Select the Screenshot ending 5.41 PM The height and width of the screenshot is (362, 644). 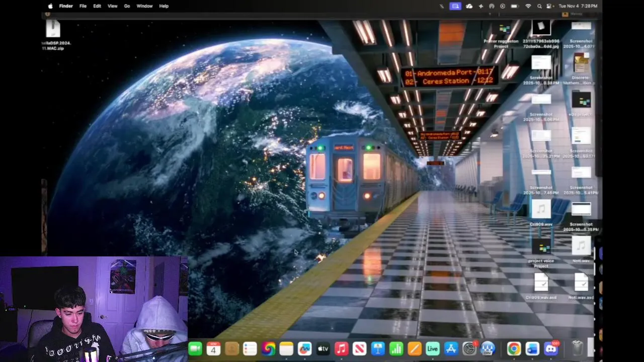click(581, 173)
